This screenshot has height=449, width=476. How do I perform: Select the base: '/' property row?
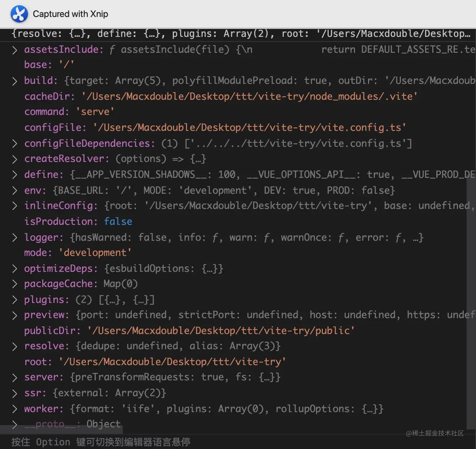49,65
